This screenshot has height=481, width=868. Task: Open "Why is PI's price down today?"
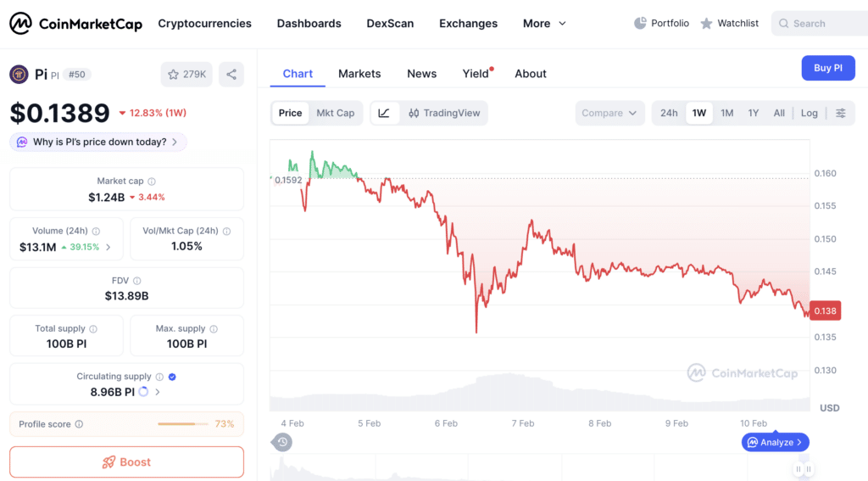click(98, 142)
